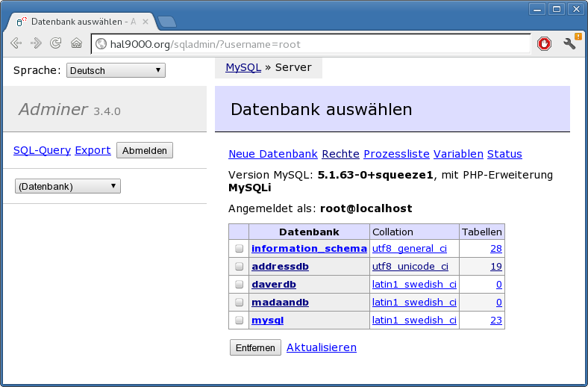This screenshot has width=588, height=387.
Task: Click the root@localhost login text
Action: click(366, 208)
